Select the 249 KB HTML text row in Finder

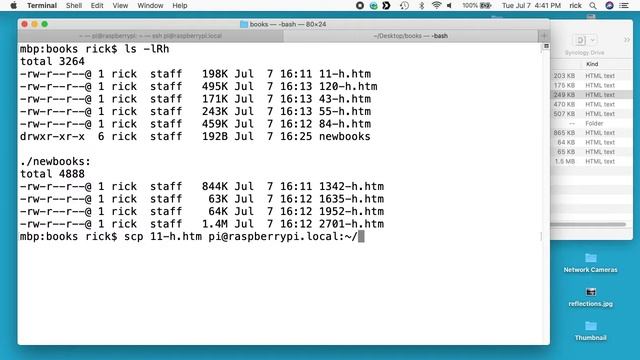point(591,95)
